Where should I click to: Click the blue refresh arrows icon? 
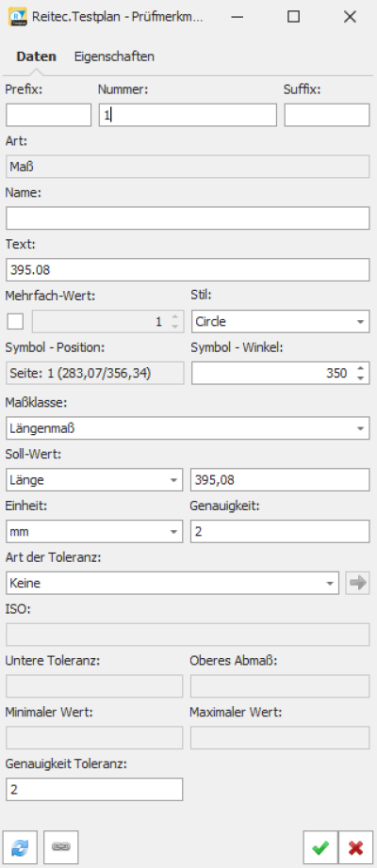tap(20, 847)
